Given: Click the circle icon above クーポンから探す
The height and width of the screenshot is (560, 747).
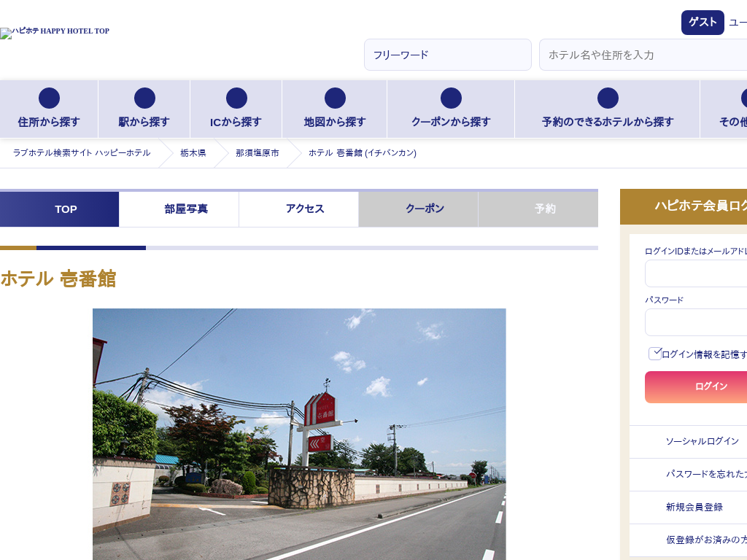Looking at the screenshot, I should [451, 98].
